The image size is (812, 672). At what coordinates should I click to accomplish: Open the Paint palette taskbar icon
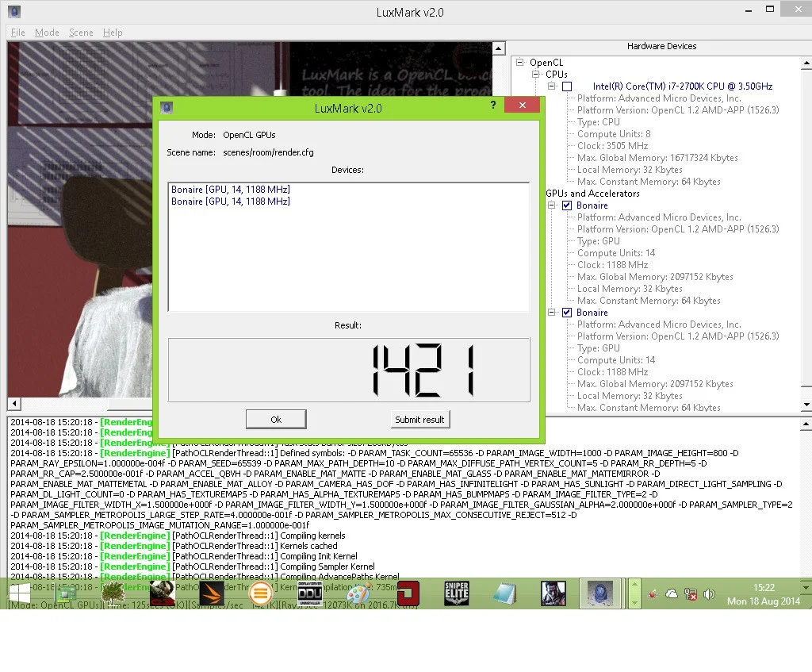click(358, 593)
